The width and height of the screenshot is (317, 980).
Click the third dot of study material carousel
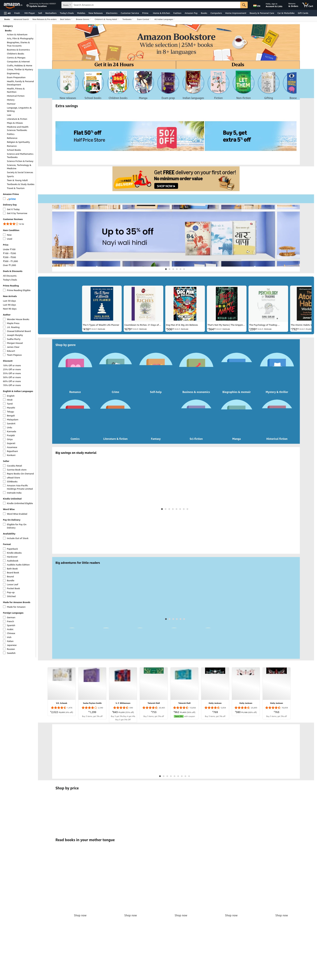tap(169, 509)
